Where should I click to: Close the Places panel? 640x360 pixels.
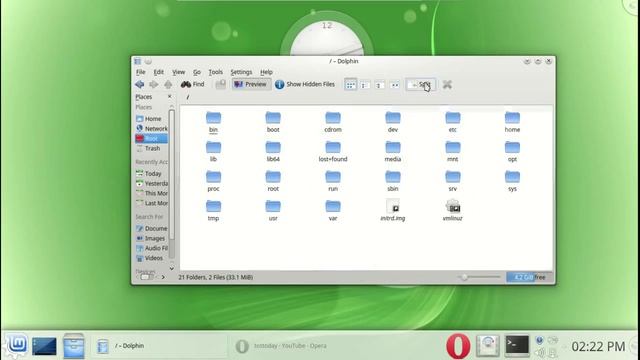[x=170, y=97]
